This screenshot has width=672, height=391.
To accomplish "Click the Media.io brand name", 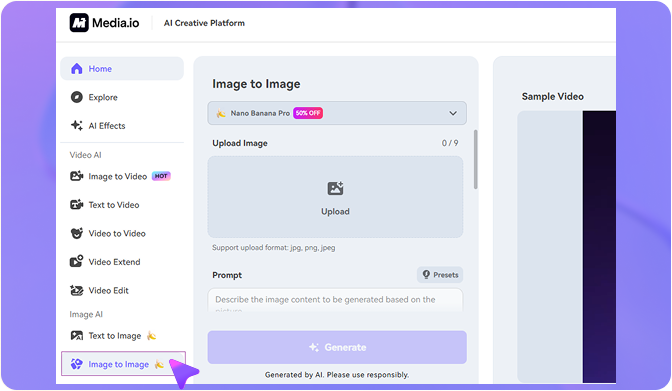I will point(116,23).
